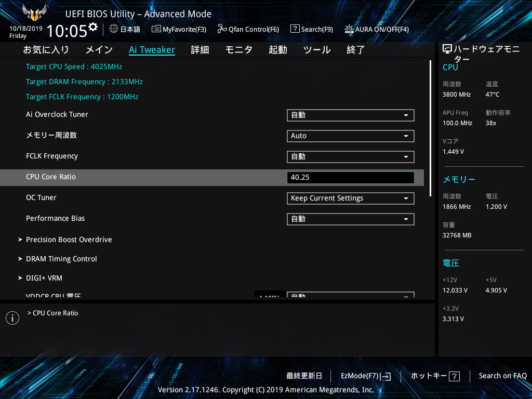Click the 10:05 clock display
The height and width of the screenshot is (399, 532).
(x=66, y=31)
